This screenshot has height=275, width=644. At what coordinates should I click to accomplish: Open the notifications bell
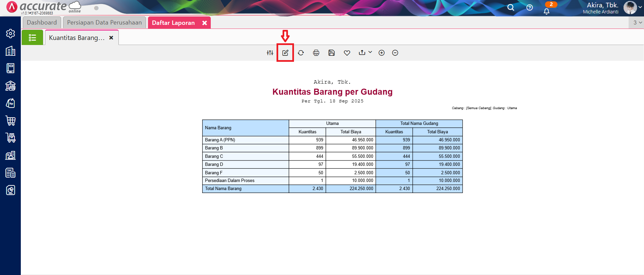point(546,11)
